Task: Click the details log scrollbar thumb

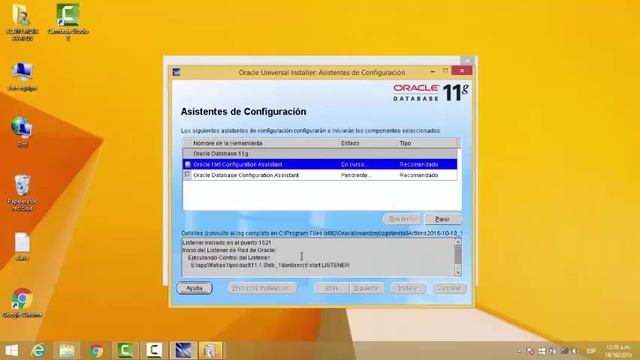Action: pyautogui.click(x=458, y=255)
